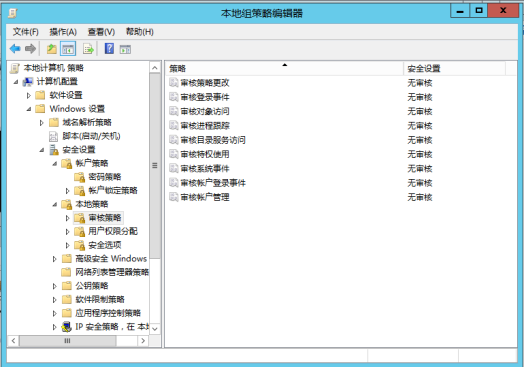
Task: Open the 查看(V) menu
Action: [x=101, y=32]
